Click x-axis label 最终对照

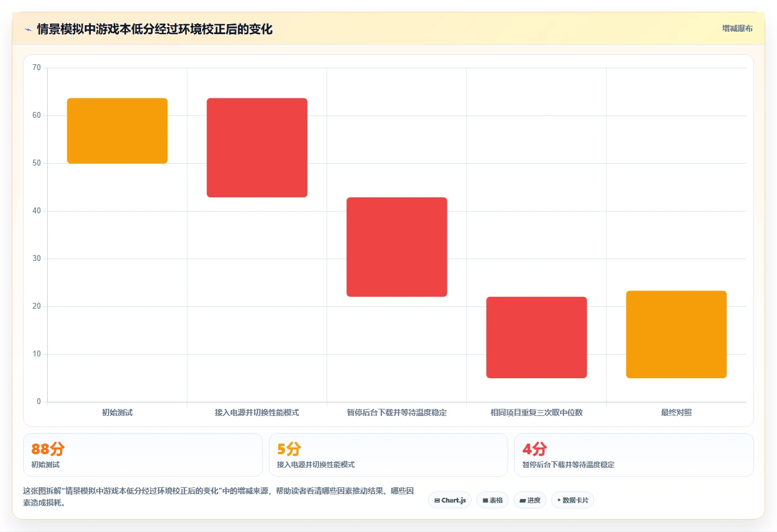coord(676,412)
